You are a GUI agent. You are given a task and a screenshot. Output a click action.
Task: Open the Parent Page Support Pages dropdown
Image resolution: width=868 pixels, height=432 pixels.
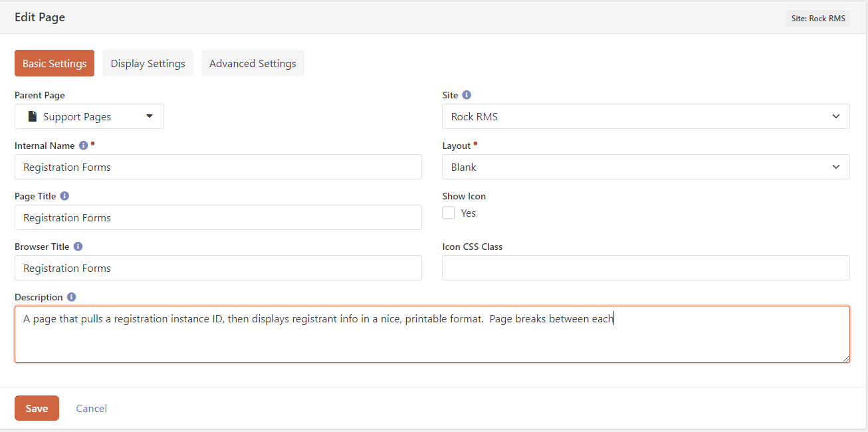89,116
